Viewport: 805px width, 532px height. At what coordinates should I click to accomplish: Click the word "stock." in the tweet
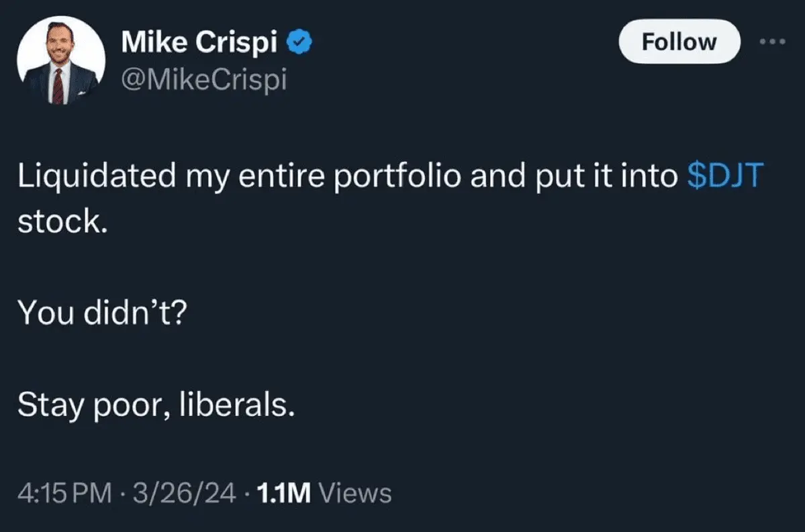62,222
